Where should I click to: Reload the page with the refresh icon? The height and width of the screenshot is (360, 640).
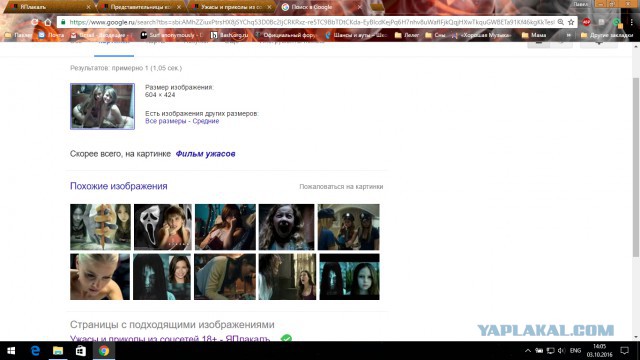[x=35, y=22]
